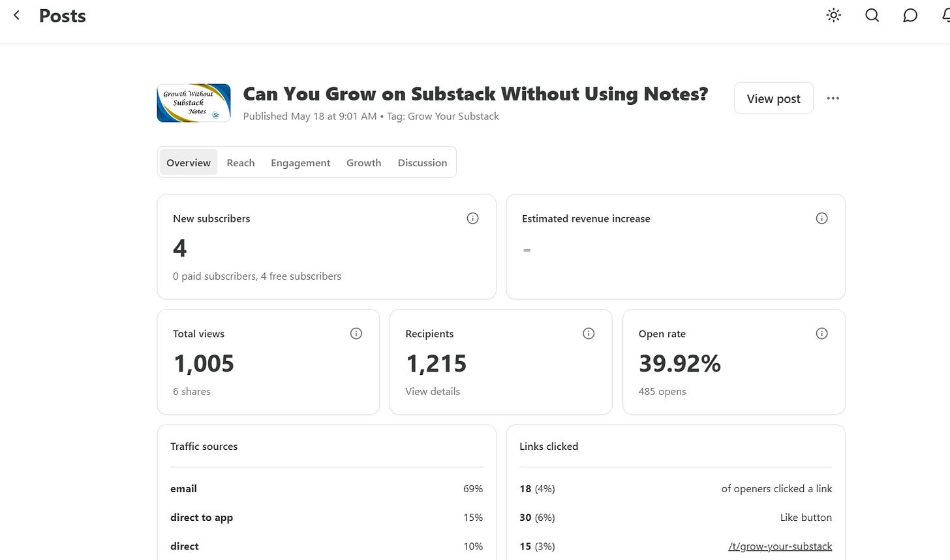
Task: Click info icon on Open rate card
Action: [x=821, y=333]
